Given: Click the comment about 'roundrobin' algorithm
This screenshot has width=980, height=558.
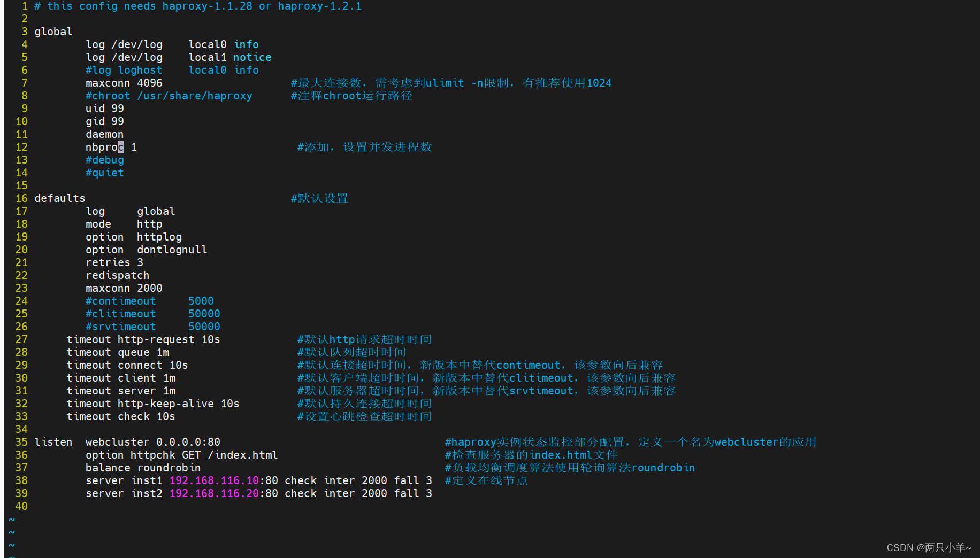Looking at the screenshot, I should pyautogui.click(x=570, y=468).
